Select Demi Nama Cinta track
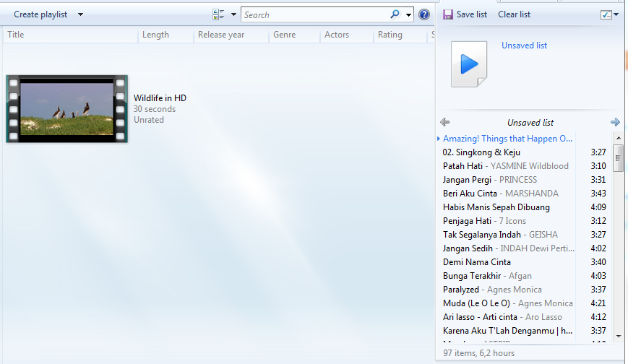 tap(522, 262)
